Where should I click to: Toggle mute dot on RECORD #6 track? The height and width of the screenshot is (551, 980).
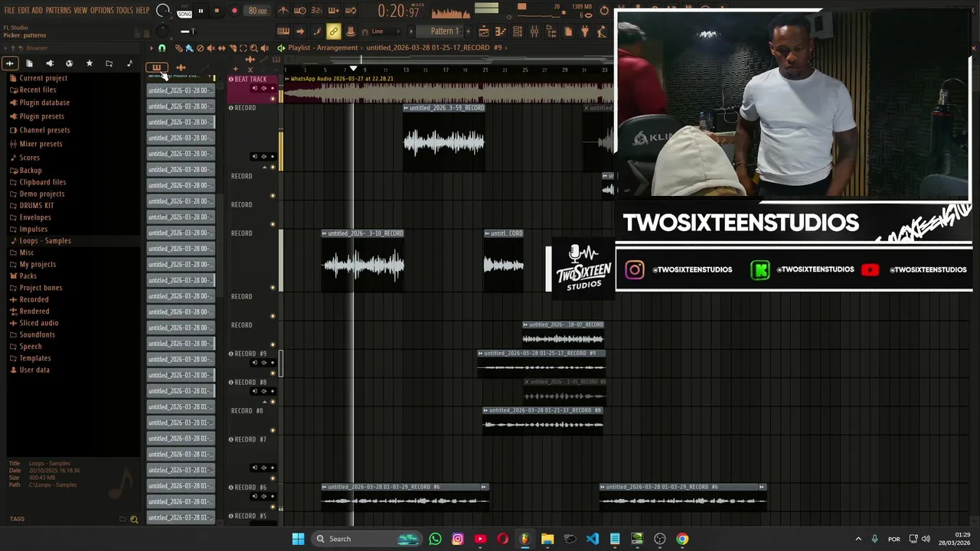pyautogui.click(x=273, y=506)
